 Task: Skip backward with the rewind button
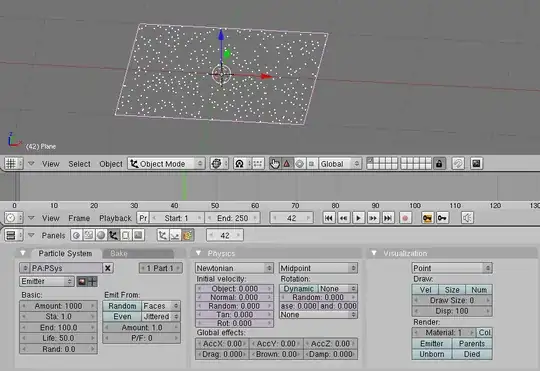[x=344, y=218]
